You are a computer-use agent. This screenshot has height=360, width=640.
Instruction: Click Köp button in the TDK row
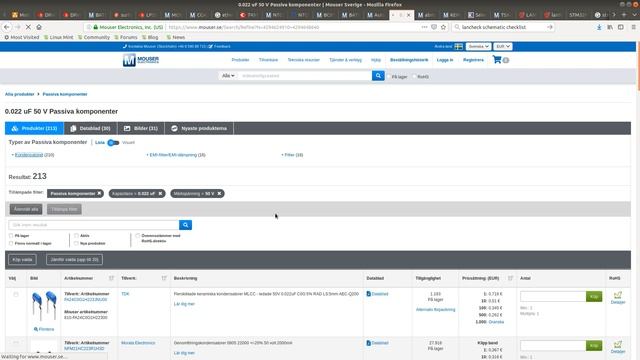[594, 296]
